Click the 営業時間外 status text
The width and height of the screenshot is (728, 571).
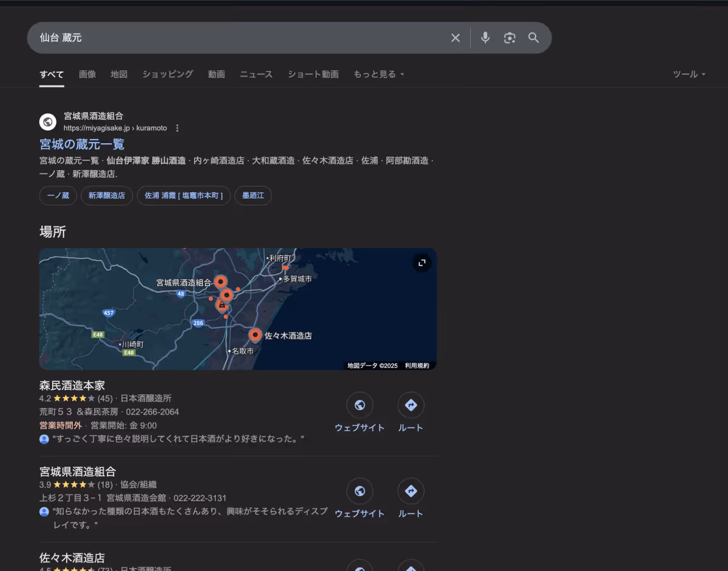61,425
